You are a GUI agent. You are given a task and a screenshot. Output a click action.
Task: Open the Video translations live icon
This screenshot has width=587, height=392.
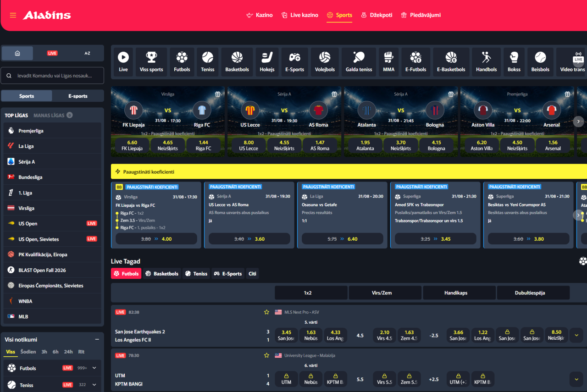[572, 62]
